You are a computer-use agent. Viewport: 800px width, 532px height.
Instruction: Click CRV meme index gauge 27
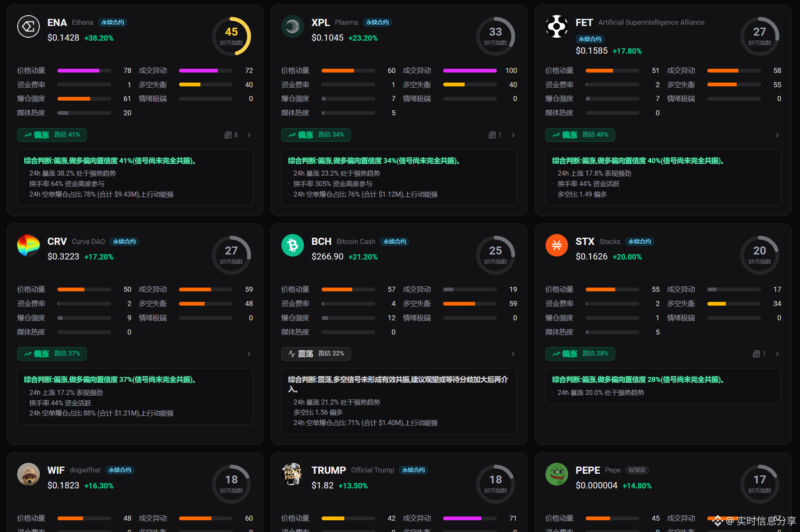point(231,255)
